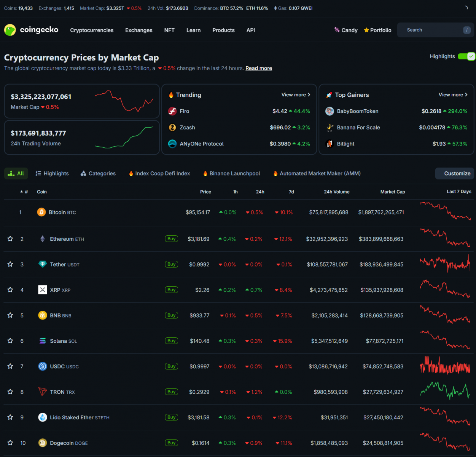
Task: Click the Bitcoin coin icon
Action: point(41,212)
